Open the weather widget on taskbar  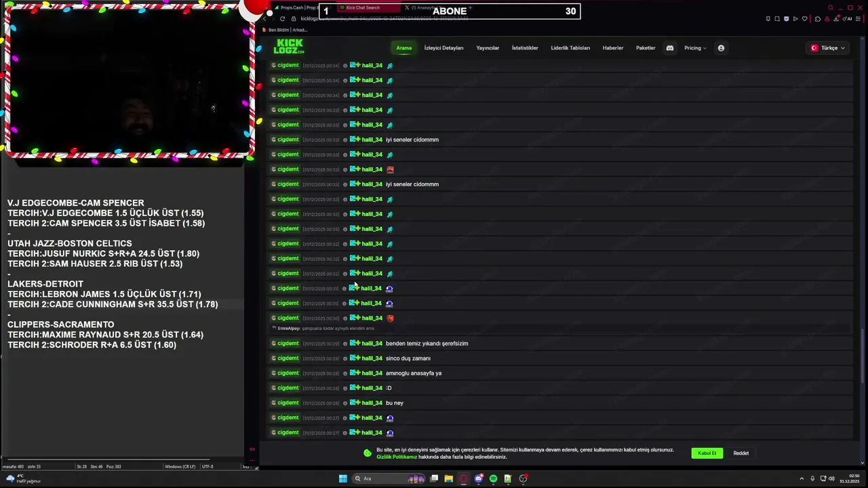coord(23,479)
